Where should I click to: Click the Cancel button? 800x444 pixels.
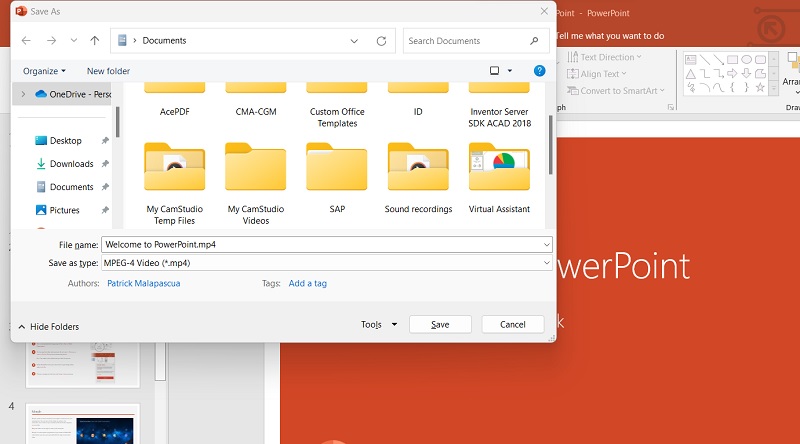[513, 325]
